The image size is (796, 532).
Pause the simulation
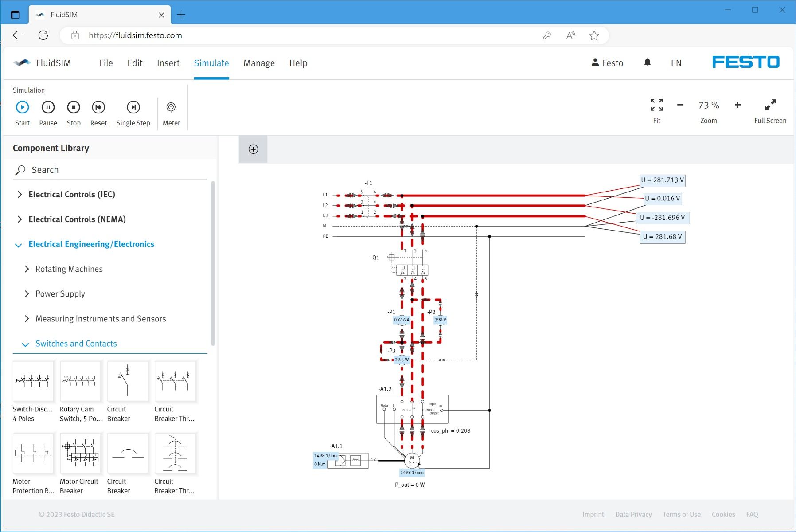pyautogui.click(x=48, y=113)
